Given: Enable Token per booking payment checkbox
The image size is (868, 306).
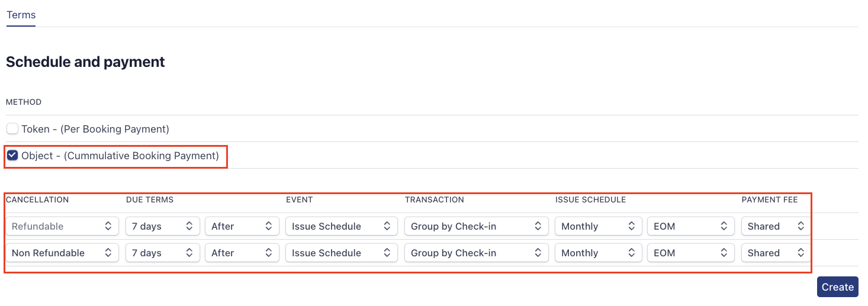Looking at the screenshot, I should point(12,129).
